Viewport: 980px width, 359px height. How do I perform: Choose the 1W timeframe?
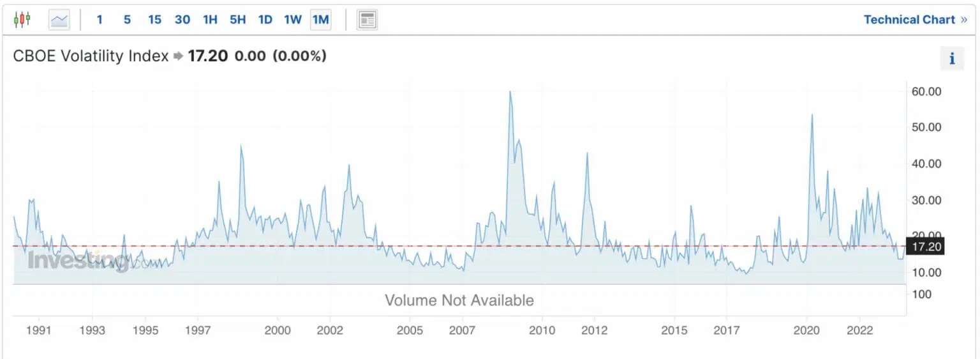(293, 20)
